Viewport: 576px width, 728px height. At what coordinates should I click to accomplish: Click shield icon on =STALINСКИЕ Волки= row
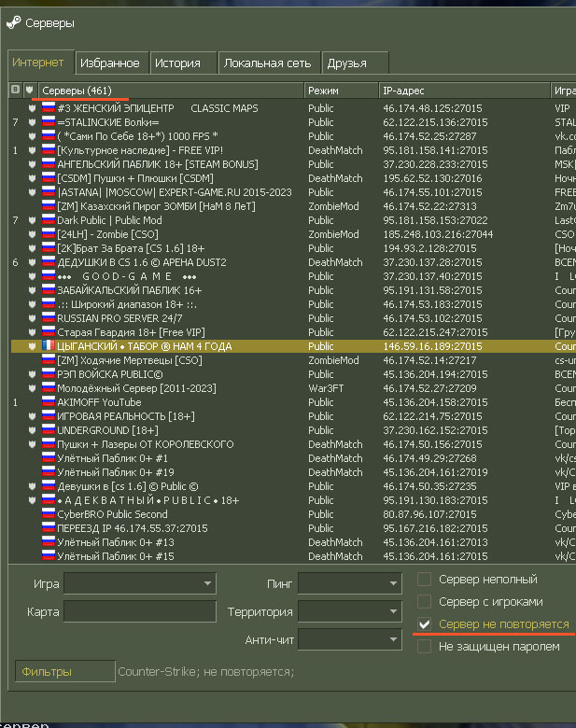click(32, 122)
